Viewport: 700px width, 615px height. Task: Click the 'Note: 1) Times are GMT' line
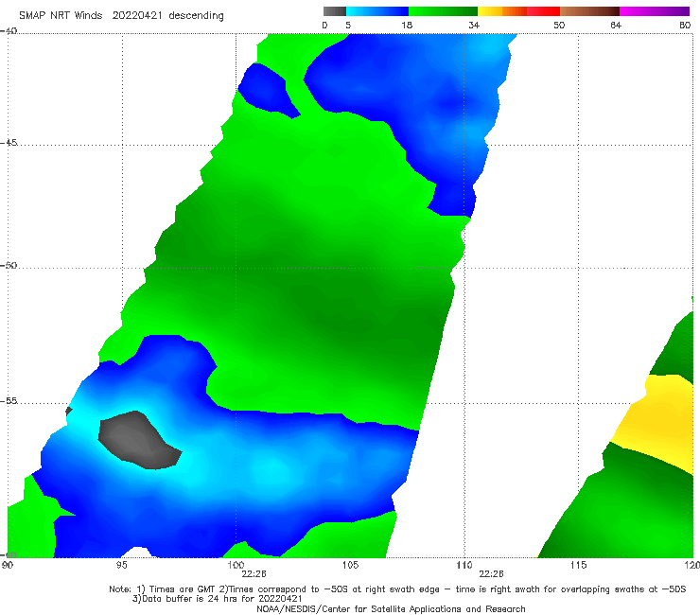coord(397,589)
